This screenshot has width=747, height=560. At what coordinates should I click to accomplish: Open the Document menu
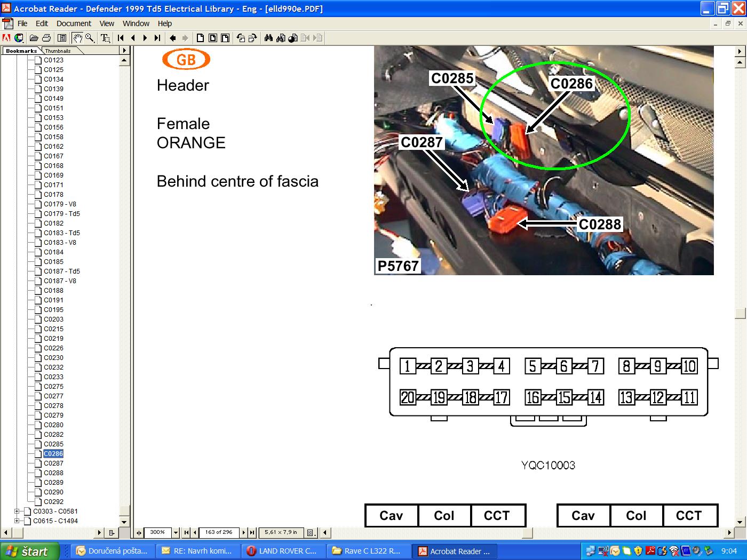click(74, 23)
